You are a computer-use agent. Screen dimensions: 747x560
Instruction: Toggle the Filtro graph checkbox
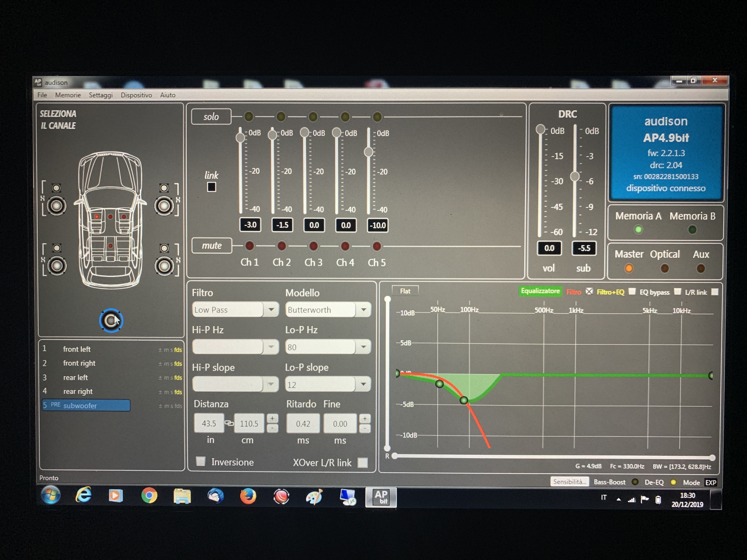pyautogui.click(x=589, y=291)
